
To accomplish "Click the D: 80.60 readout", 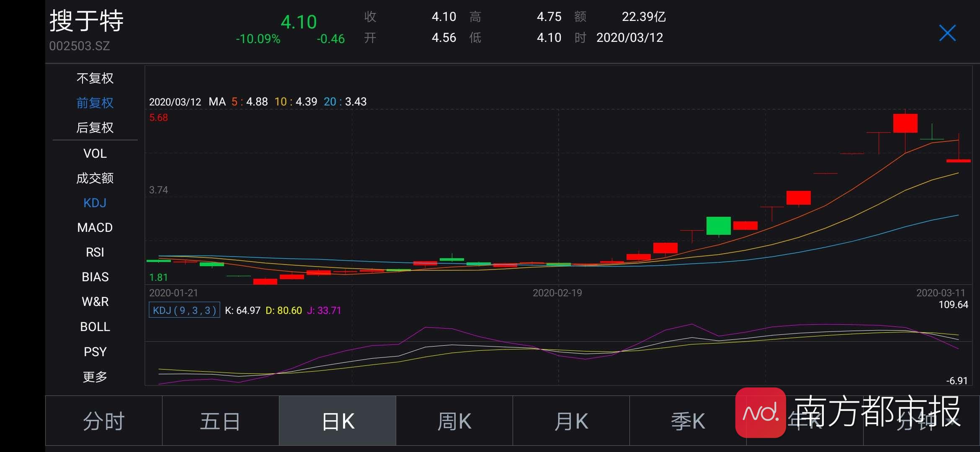I will [284, 311].
